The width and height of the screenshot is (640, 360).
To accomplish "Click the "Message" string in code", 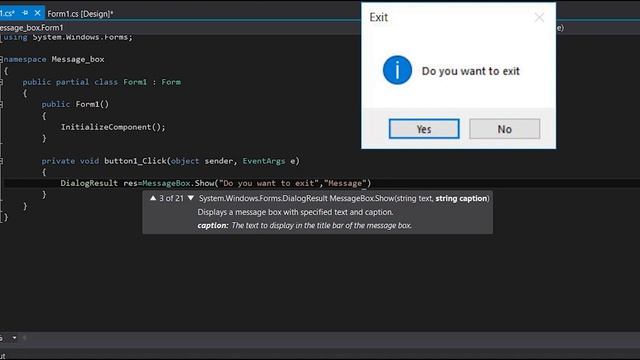I will pyautogui.click(x=345, y=183).
